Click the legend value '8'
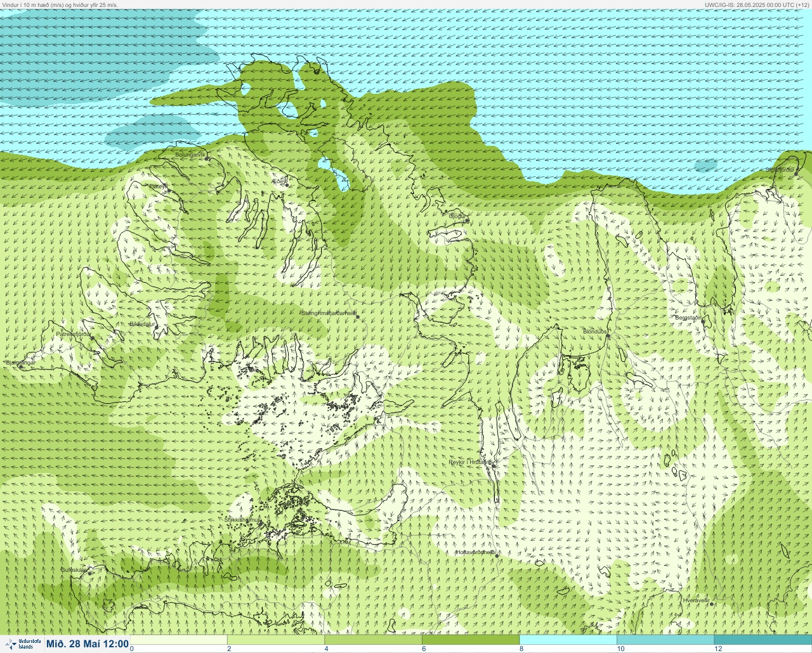812x653 pixels. tap(521, 649)
